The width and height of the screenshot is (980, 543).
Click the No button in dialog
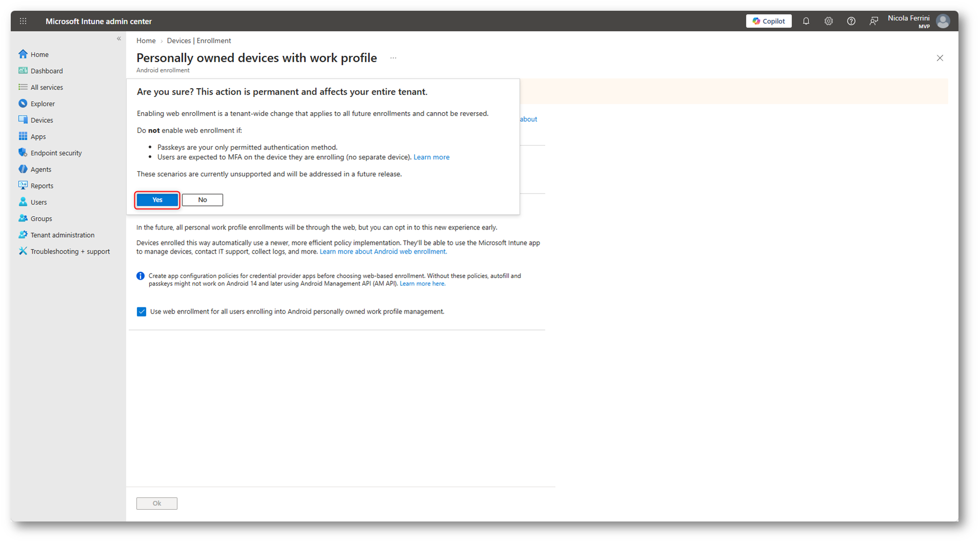(202, 200)
